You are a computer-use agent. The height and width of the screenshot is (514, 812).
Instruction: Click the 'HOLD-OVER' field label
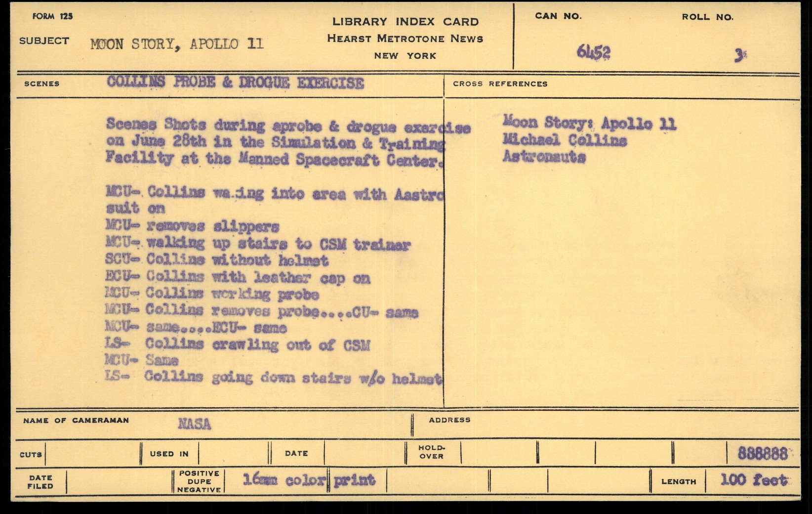click(x=432, y=452)
